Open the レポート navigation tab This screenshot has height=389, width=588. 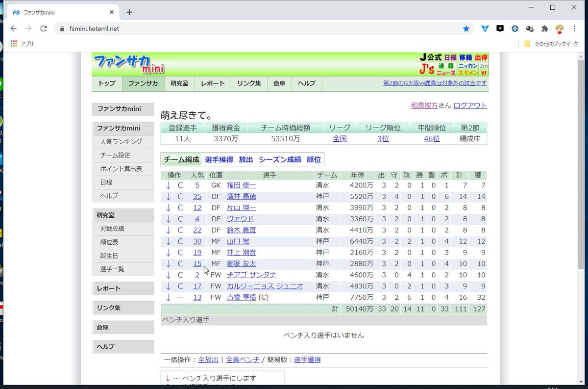tap(213, 83)
